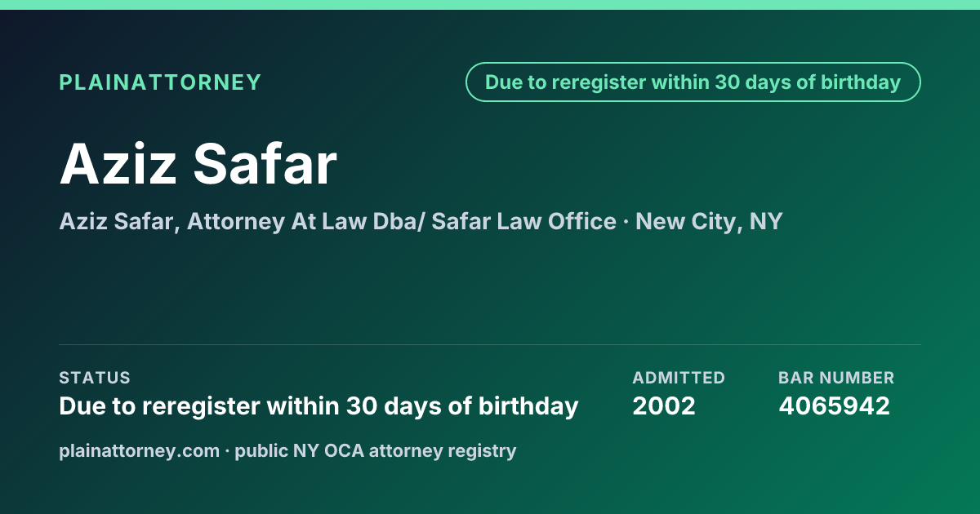980x514 pixels.
Task: Select the bar number 4065942
Action: (835, 405)
